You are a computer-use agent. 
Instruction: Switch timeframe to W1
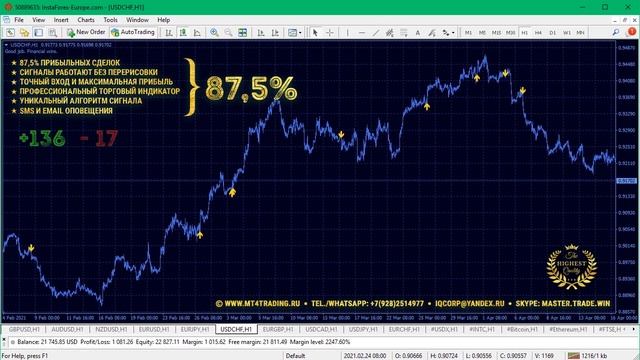(567, 32)
